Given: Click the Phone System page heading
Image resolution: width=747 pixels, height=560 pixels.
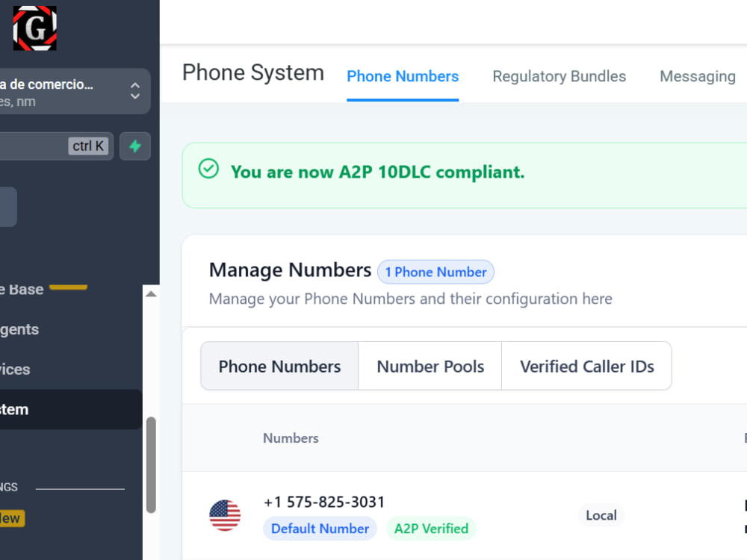Looking at the screenshot, I should coord(253,73).
